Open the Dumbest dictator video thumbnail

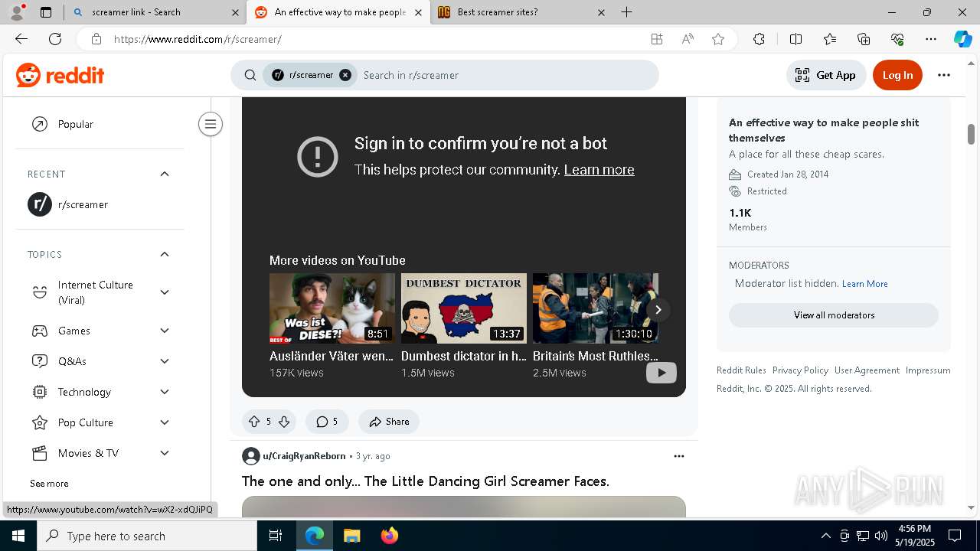(x=464, y=308)
